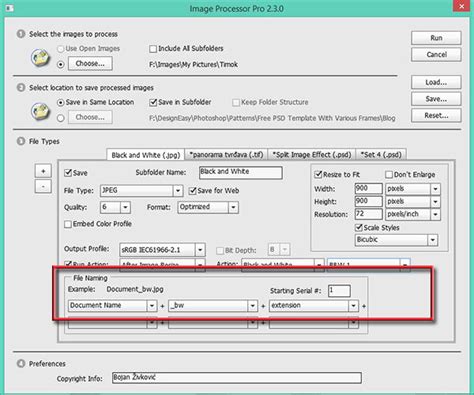Switch to the *panorama tvrđava (.tif) tab

click(x=226, y=155)
